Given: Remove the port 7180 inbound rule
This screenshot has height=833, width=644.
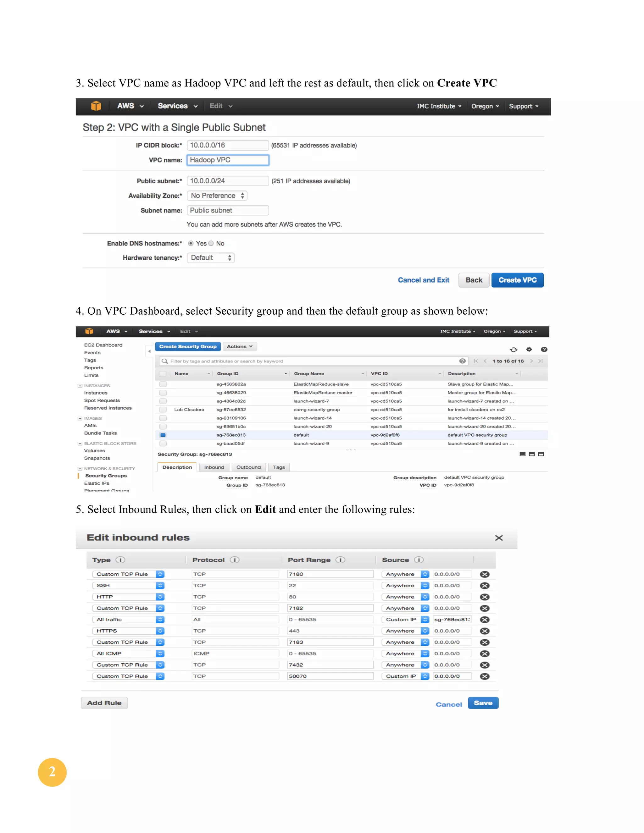Looking at the screenshot, I should click(485, 574).
